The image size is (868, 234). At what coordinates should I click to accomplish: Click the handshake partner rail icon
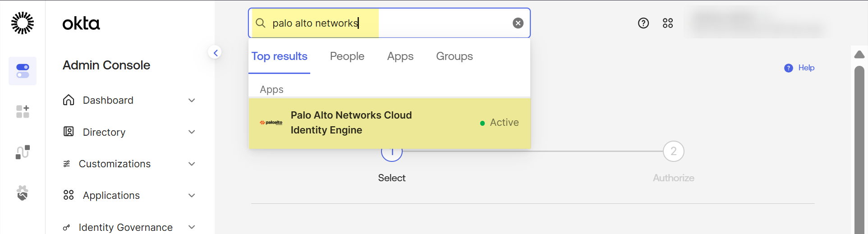point(23,193)
